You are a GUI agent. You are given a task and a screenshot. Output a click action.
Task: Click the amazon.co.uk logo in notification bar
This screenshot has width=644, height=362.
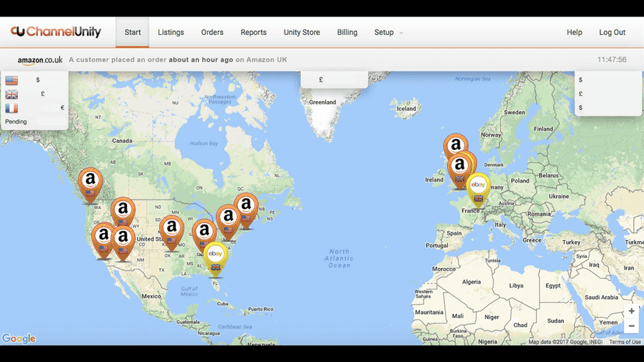coord(40,61)
